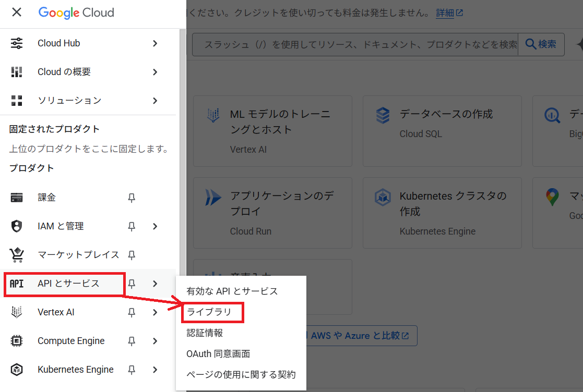
Task: Expand the IAM と管理 submenu chevron
Action: [x=155, y=226]
